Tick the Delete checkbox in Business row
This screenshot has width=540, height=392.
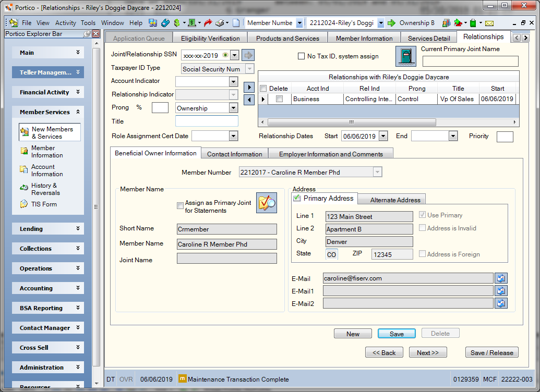(x=279, y=99)
